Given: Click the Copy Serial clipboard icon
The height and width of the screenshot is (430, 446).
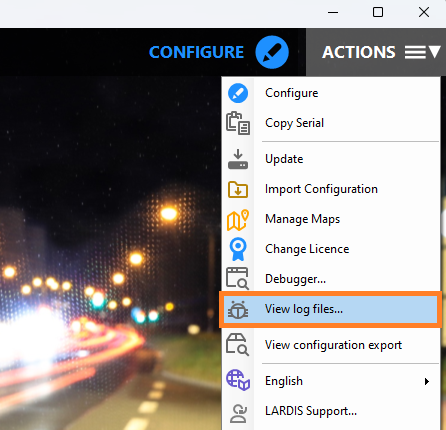Looking at the screenshot, I should [x=238, y=123].
